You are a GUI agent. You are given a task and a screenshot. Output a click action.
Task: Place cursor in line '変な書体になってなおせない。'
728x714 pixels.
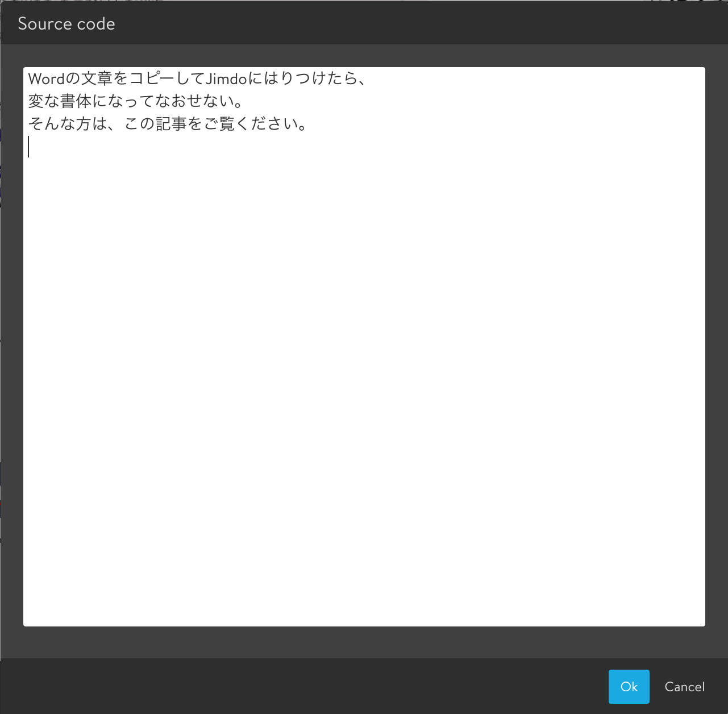tap(136, 101)
